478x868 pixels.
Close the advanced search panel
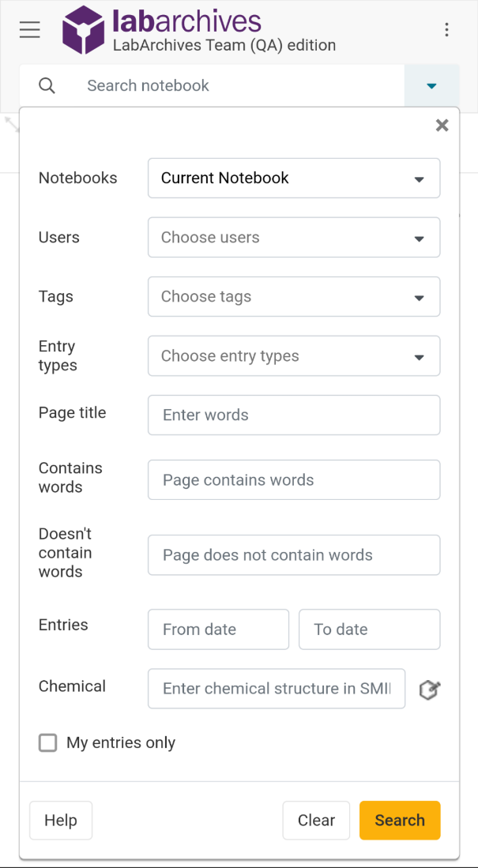coord(442,126)
